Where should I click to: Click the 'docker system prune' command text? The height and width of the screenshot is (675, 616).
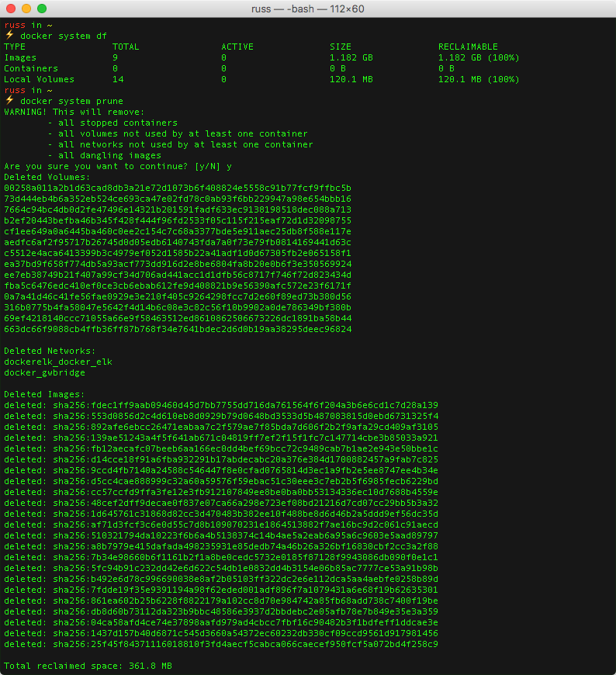click(x=71, y=101)
